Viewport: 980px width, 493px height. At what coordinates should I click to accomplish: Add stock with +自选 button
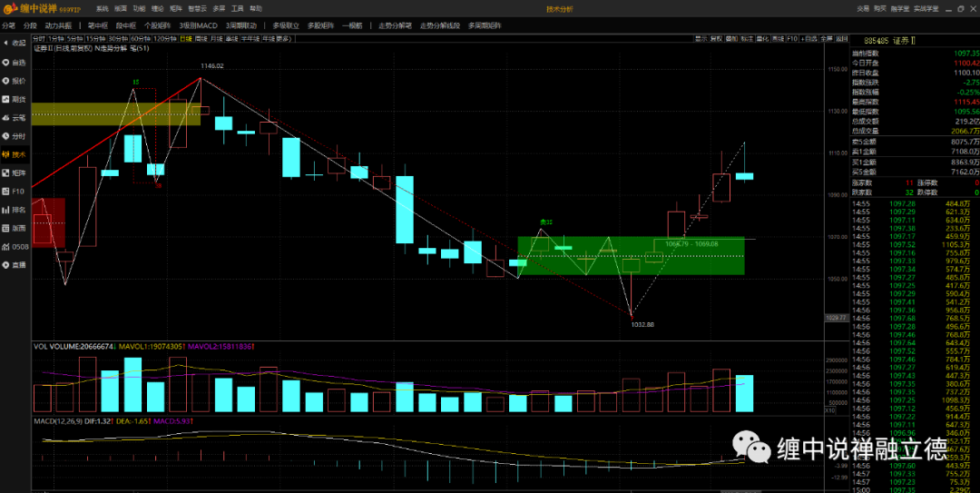[x=808, y=39]
